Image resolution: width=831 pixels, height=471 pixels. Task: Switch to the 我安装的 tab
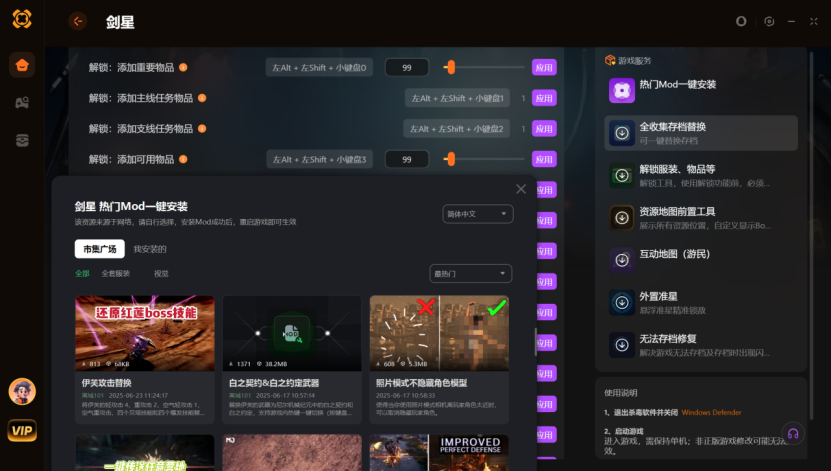[x=150, y=249]
